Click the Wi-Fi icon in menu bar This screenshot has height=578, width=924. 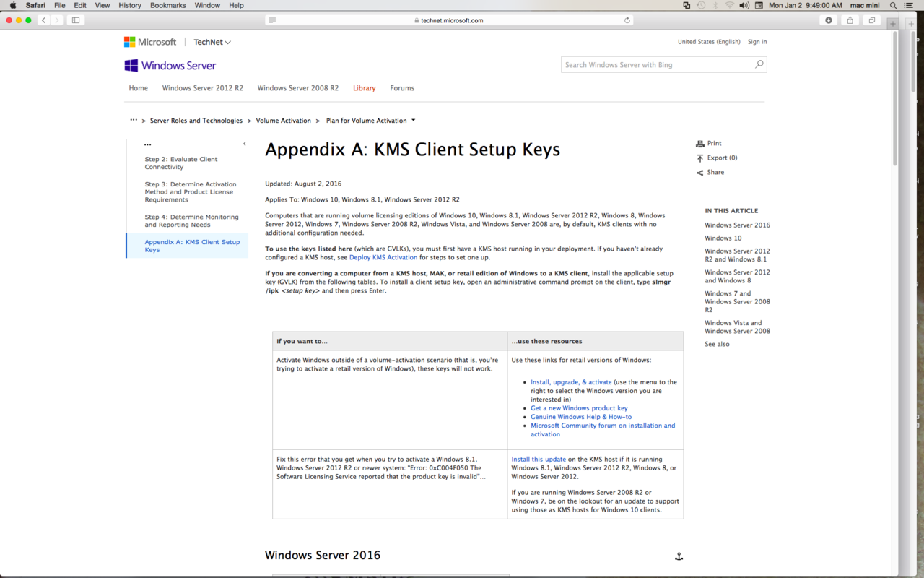[730, 5]
